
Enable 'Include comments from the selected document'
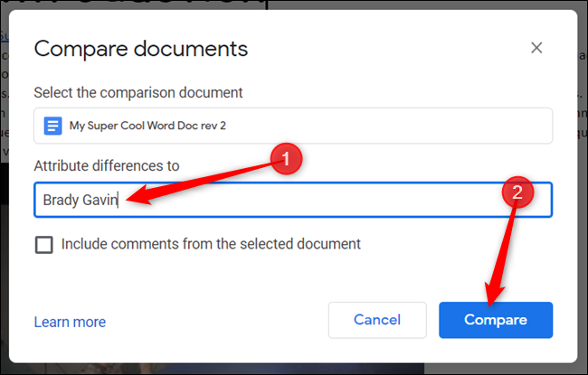coord(44,245)
